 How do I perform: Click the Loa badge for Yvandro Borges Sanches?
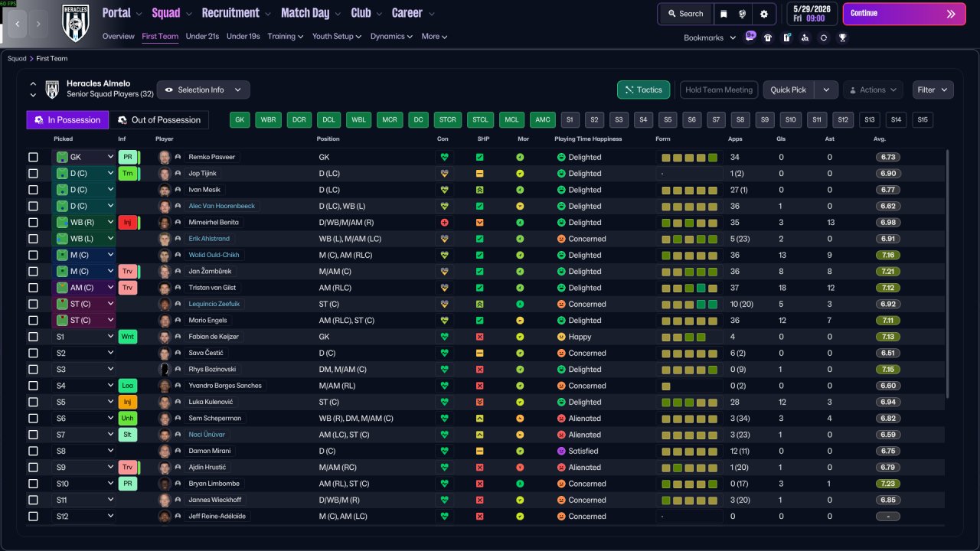pos(127,386)
